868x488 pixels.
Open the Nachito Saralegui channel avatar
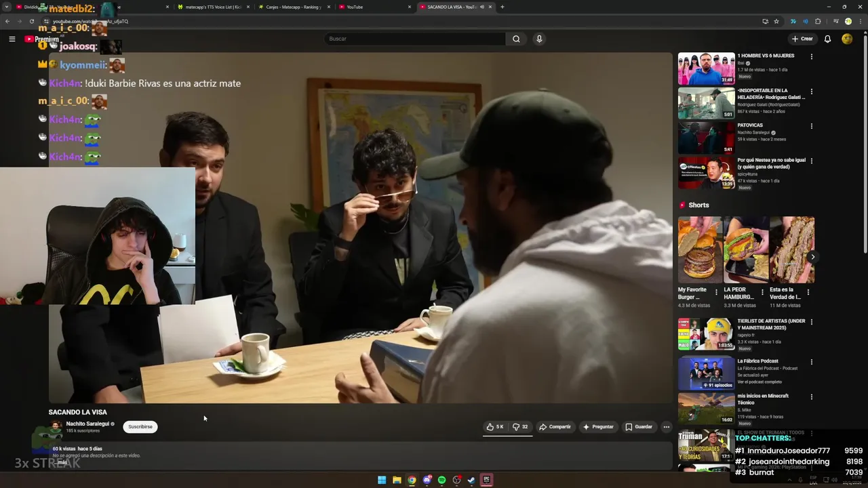(57, 426)
